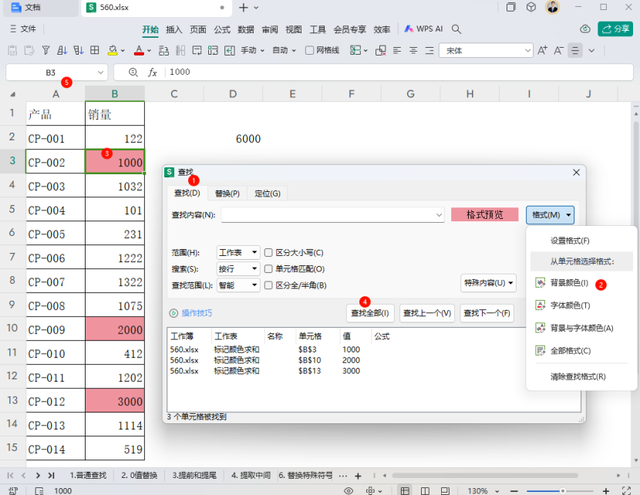Toggle the 网格线 gridlines checkbox
Screen dimensions: 640x495
[x=309, y=50]
